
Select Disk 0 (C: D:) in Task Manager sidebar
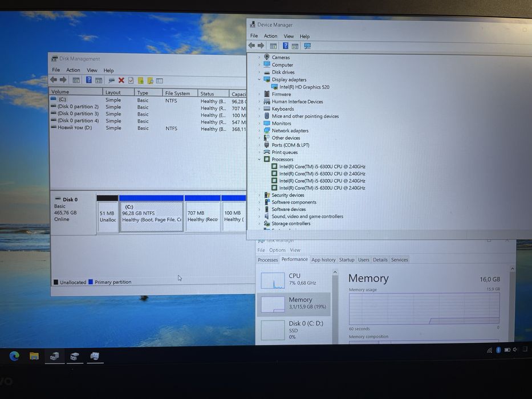coord(294,329)
